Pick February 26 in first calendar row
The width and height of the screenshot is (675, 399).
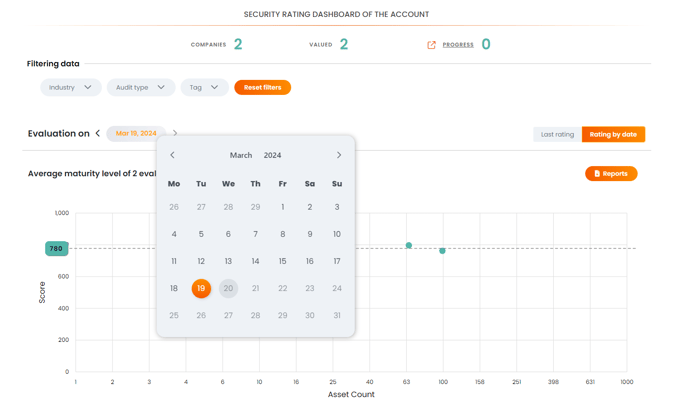174,207
